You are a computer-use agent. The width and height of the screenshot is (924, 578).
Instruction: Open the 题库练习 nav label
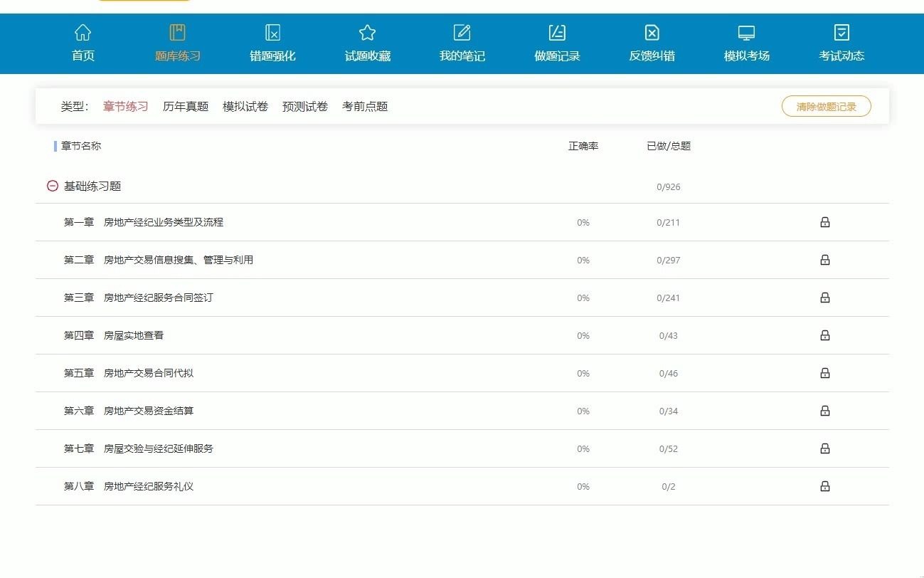point(178,56)
